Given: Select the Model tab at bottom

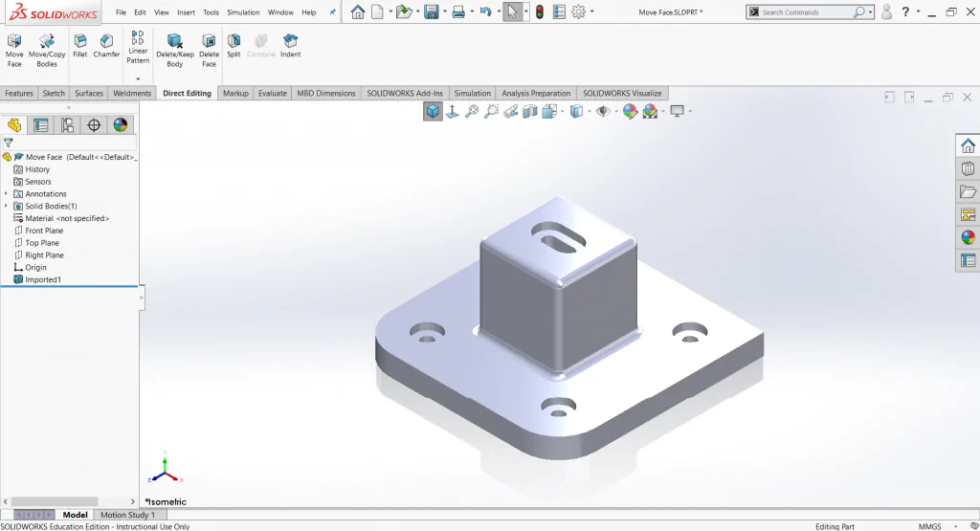Looking at the screenshot, I should tap(75, 515).
